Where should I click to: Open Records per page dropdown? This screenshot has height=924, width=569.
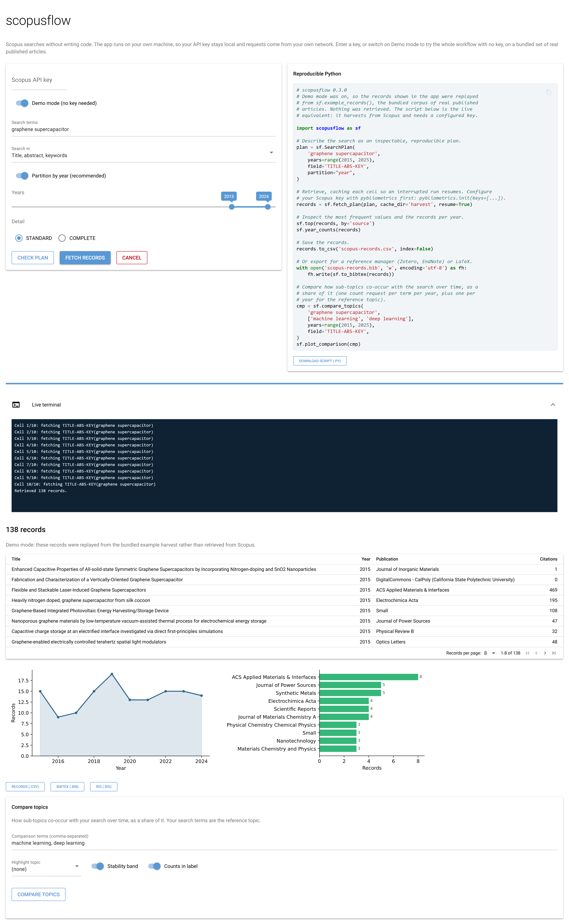point(490,653)
